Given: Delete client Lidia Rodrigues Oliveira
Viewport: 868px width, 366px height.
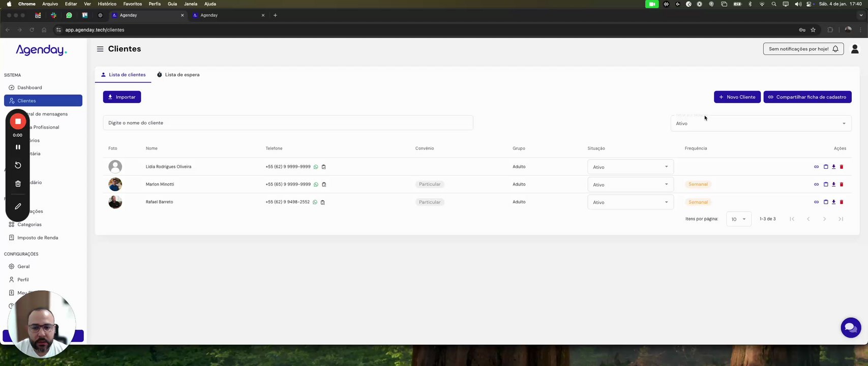Looking at the screenshot, I should click(842, 167).
